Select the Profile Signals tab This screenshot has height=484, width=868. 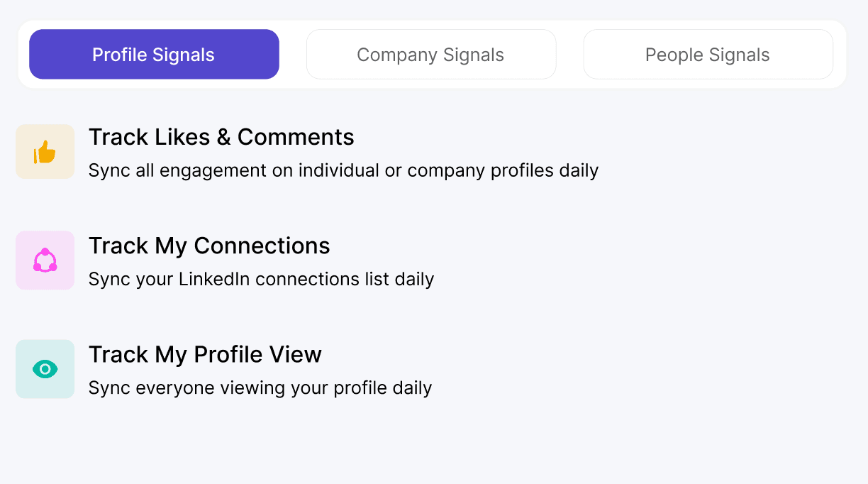pyautogui.click(x=153, y=54)
